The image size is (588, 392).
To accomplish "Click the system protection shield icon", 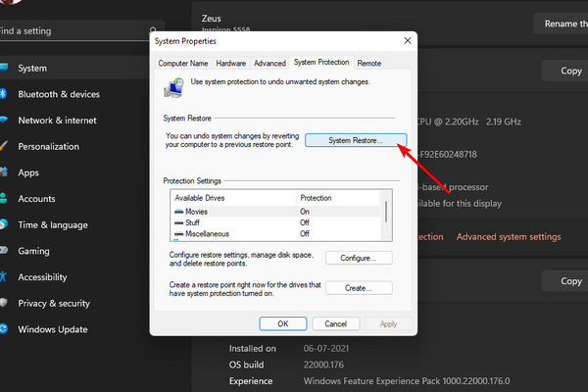I will [x=173, y=88].
